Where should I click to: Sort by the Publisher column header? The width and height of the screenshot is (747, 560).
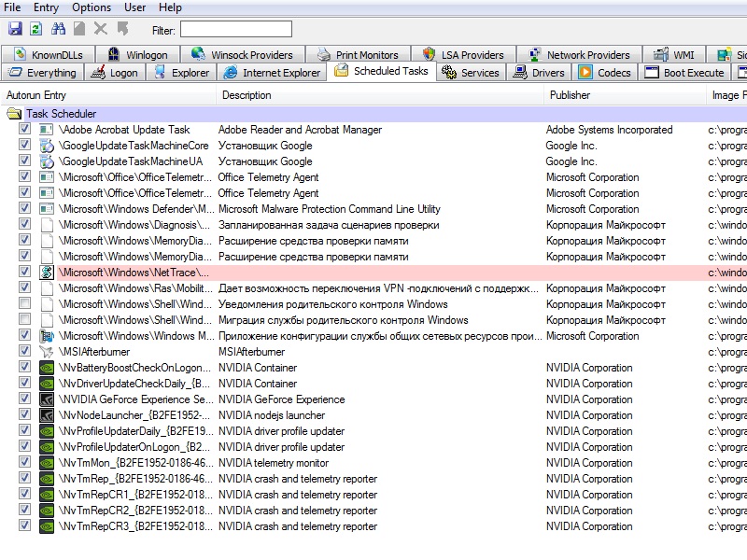point(625,95)
